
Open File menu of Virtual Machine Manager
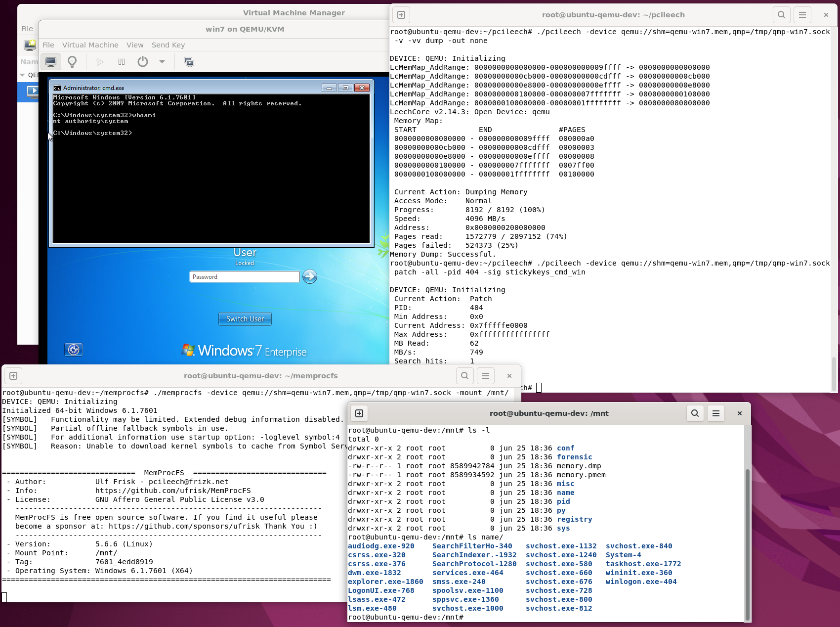(27, 29)
